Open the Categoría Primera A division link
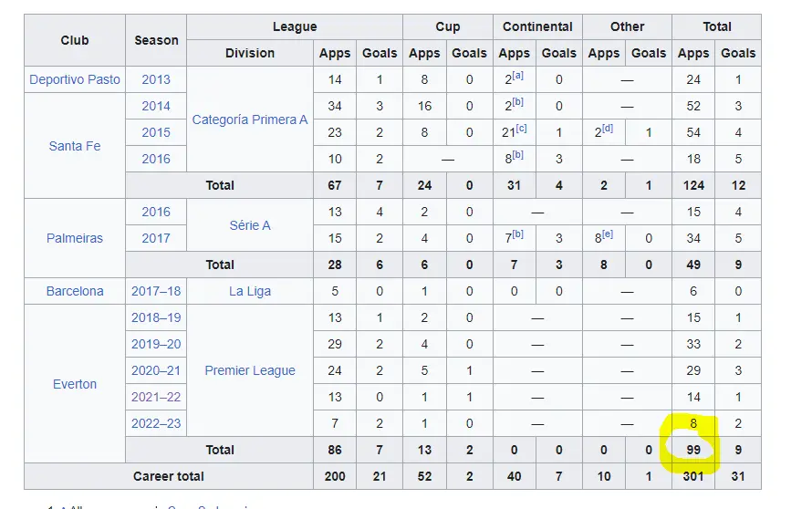 coord(250,119)
